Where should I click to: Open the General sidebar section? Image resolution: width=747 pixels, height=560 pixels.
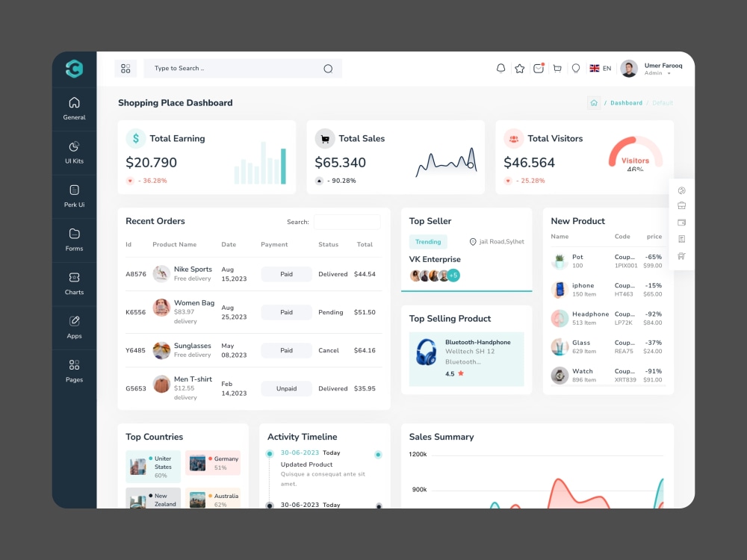(x=74, y=108)
